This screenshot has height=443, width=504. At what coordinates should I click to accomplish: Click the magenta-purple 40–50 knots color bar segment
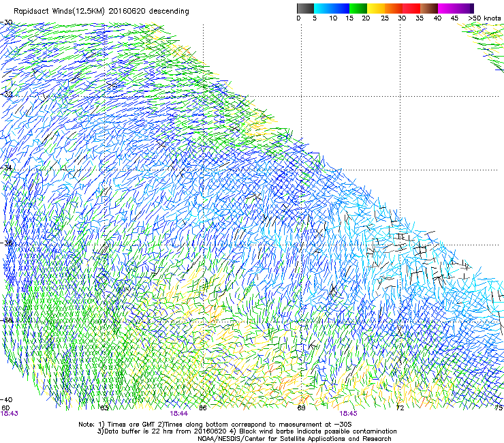[x=456, y=8]
